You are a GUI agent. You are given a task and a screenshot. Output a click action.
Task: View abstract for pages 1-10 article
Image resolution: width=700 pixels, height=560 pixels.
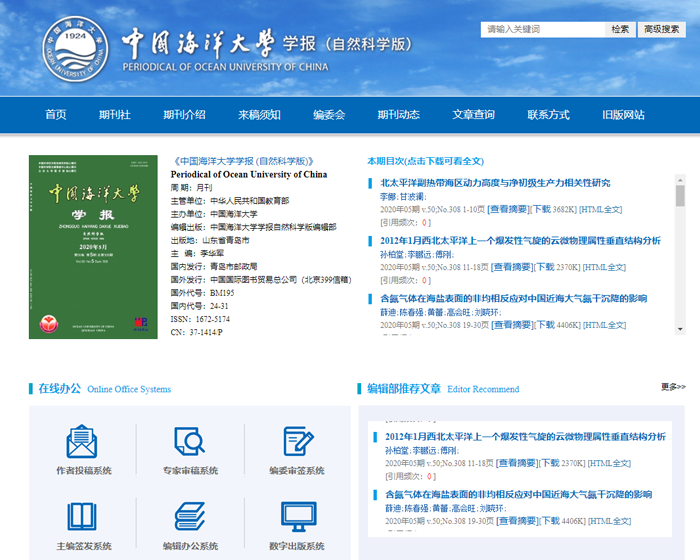(508, 209)
